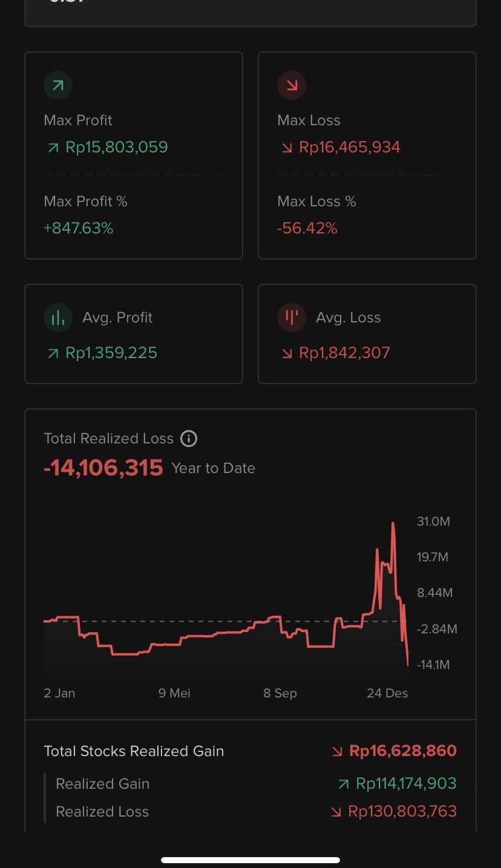
Task: Tap red arrow beside Rp130,803,763
Action: coord(336,812)
